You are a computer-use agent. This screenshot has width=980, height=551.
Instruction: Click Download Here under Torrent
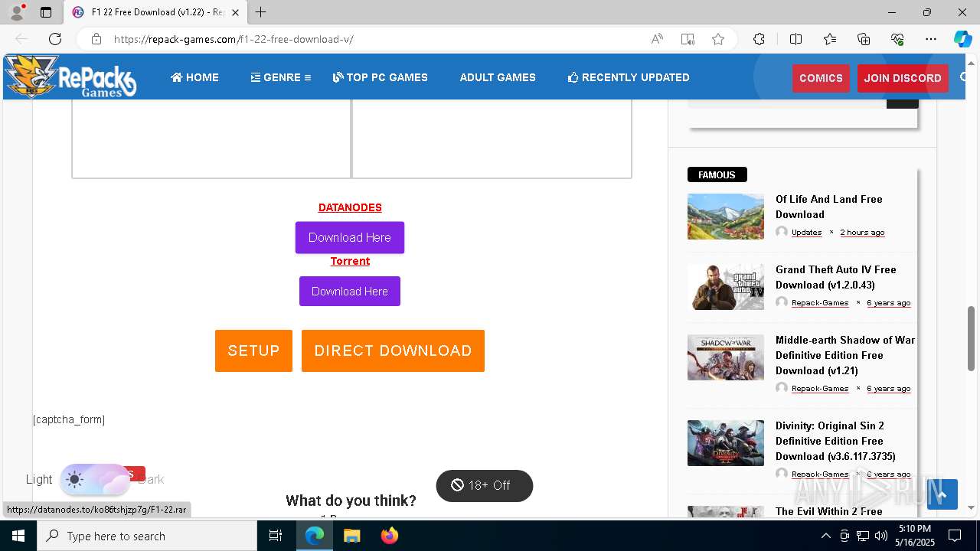[x=350, y=291]
